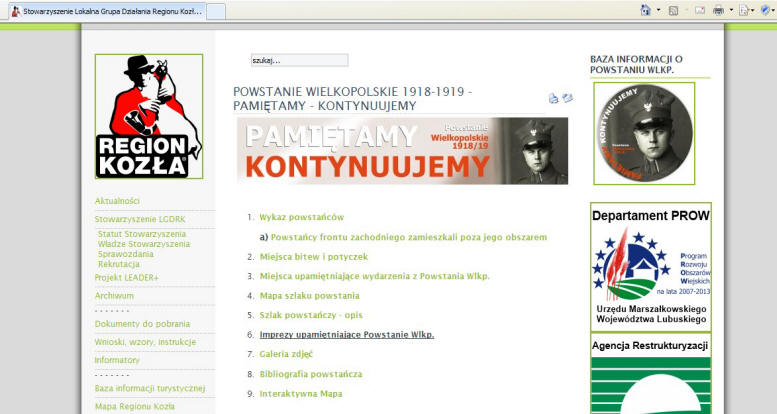777x414 pixels.
Task: Open the Page menu icon
Action: pyautogui.click(x=744, y=10)
